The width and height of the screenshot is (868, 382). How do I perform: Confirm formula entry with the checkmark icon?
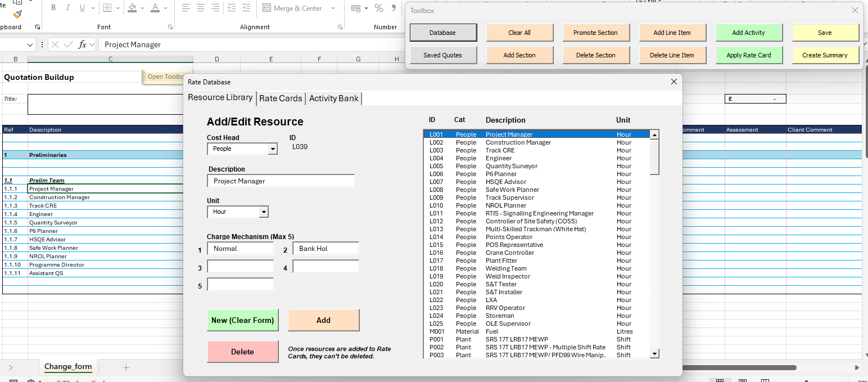click(x=69, y=44)
